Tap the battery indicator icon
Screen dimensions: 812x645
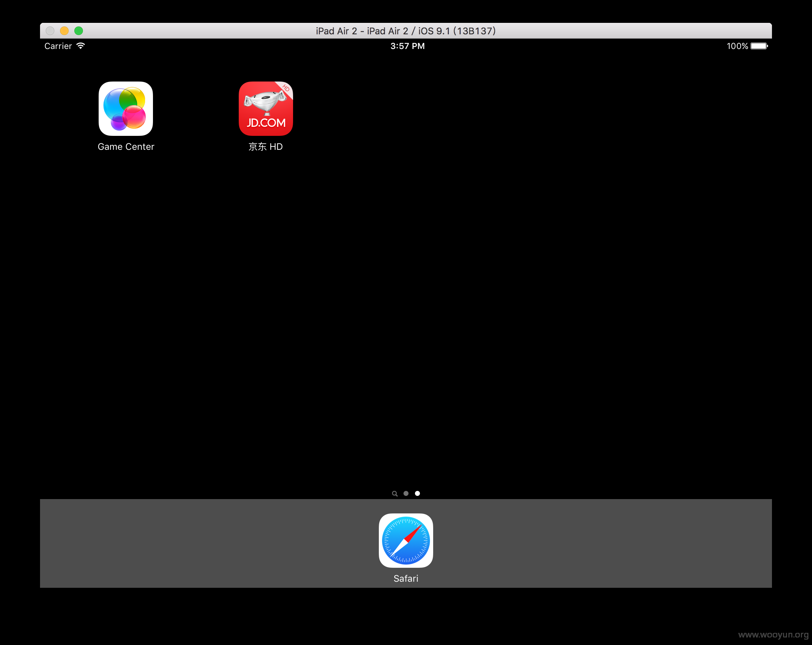pos(759,46)
